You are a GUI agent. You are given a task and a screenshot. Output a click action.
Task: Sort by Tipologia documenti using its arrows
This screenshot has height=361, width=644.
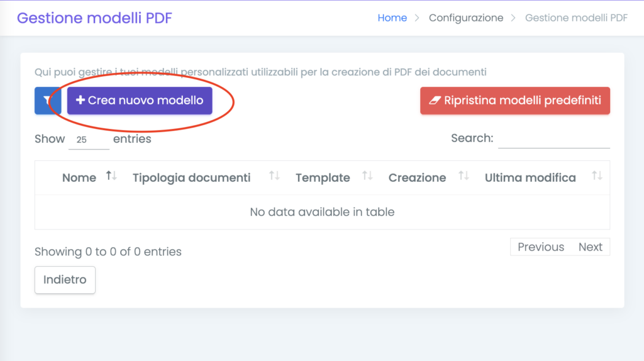tap(274, 177)
